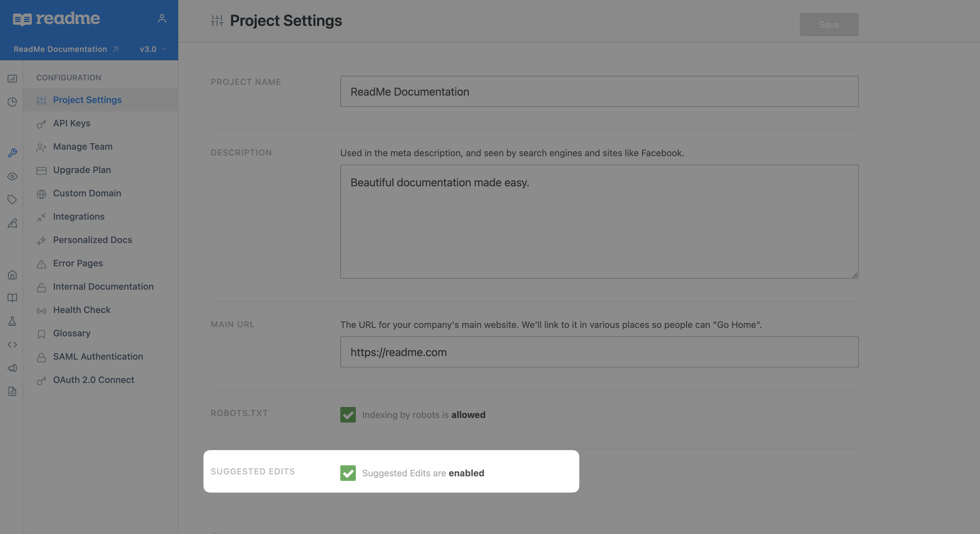Select Custom Domain in configuration menu
The width and height of the screenshot is (980, 534).
[87, 193]
